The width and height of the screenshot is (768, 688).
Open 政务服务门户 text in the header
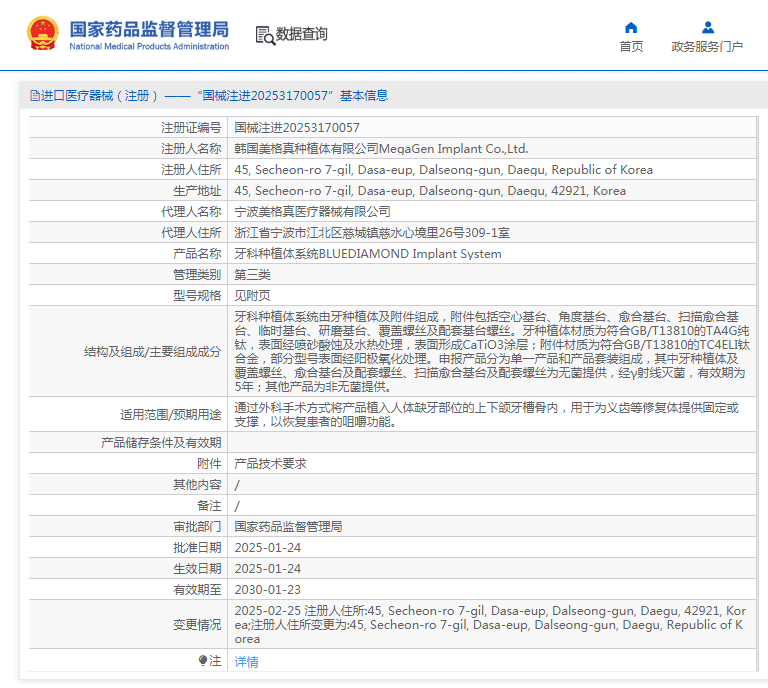pyautogui.click(x=707, y=47)
